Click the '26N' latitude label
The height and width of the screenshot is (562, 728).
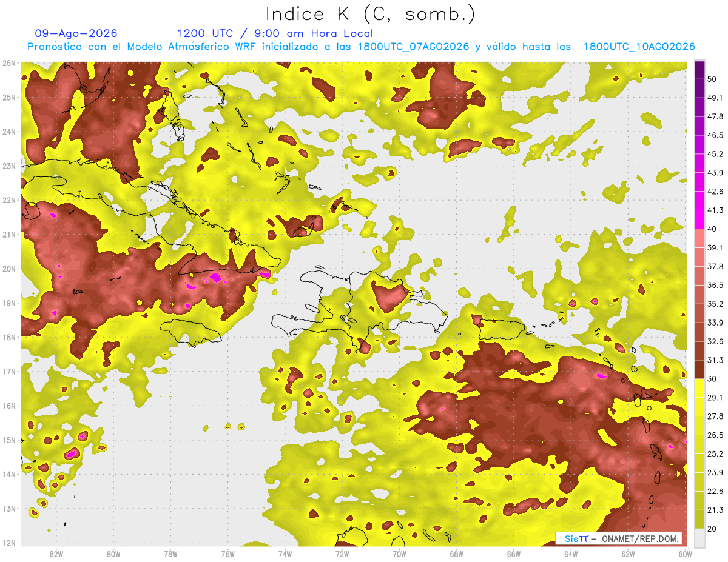[x=8, y=63]
